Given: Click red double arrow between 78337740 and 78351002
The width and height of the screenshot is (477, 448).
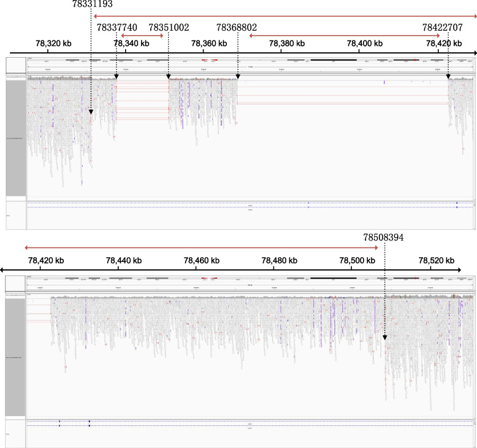Looking at the screenshot, I should [x=142, y=36].
